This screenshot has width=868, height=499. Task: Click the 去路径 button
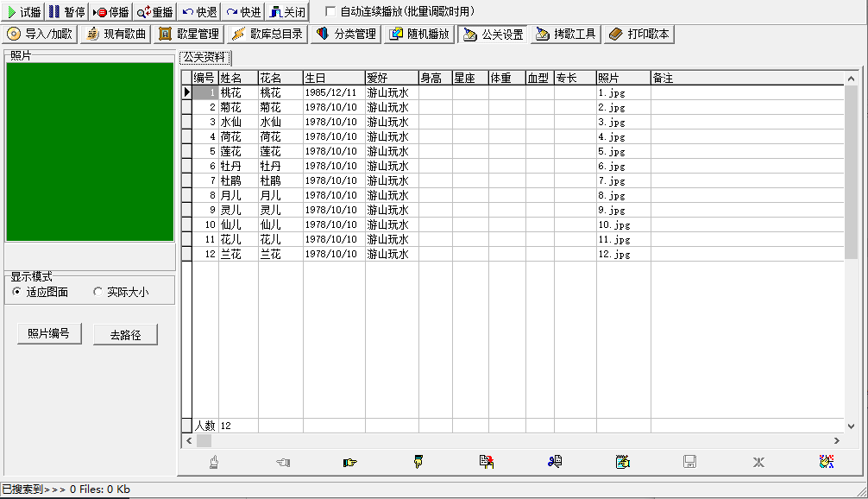pyautogui.click(x=125, y=334)
